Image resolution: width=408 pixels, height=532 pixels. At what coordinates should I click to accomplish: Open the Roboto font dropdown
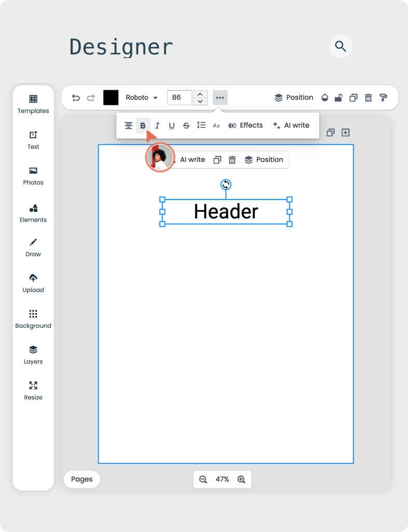(x=142, y=98)
